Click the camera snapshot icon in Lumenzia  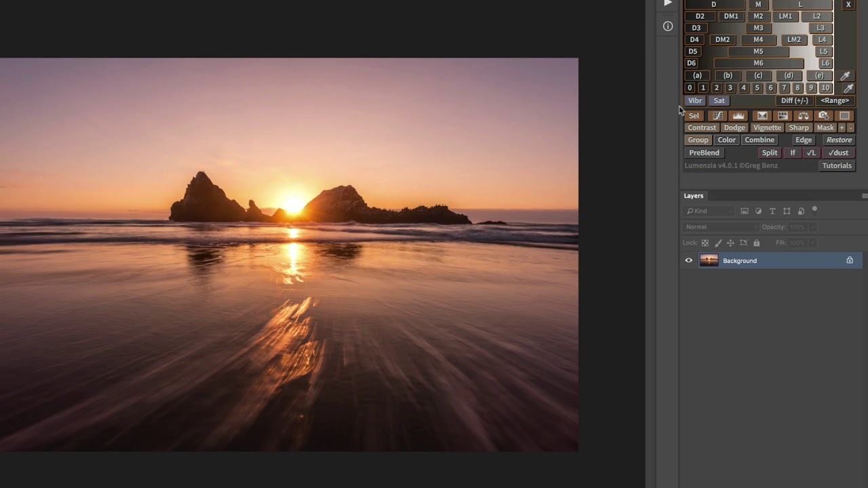(823, 116)
